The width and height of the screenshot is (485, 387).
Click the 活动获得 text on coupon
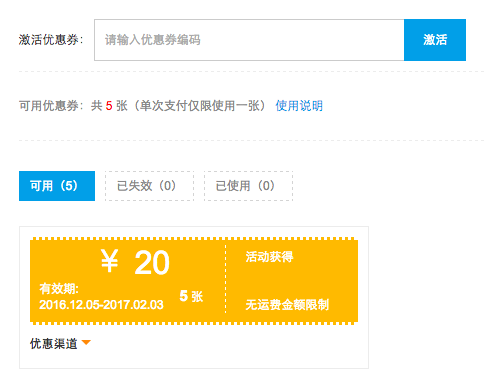[x=269, y=257]
